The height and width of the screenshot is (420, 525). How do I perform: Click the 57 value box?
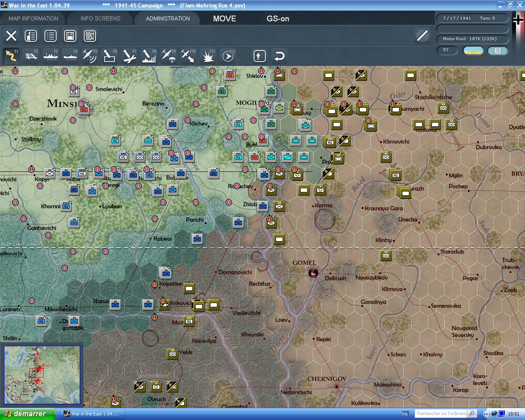[447, 50]
